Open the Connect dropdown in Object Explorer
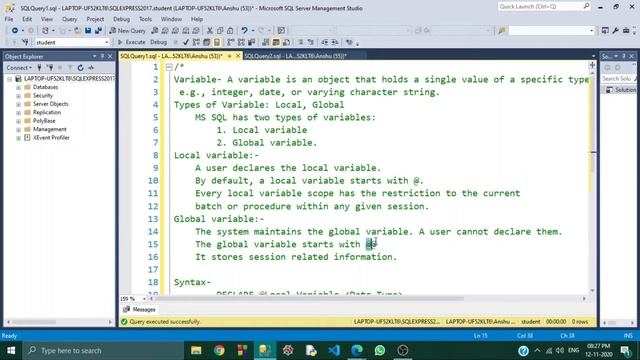The image size is (640, 360). pos(18,68)
